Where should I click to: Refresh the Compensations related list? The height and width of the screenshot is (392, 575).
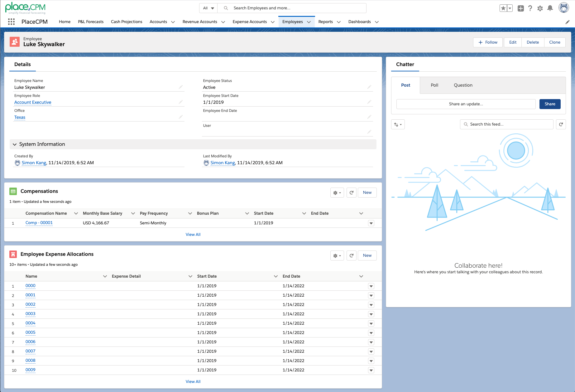352,193
